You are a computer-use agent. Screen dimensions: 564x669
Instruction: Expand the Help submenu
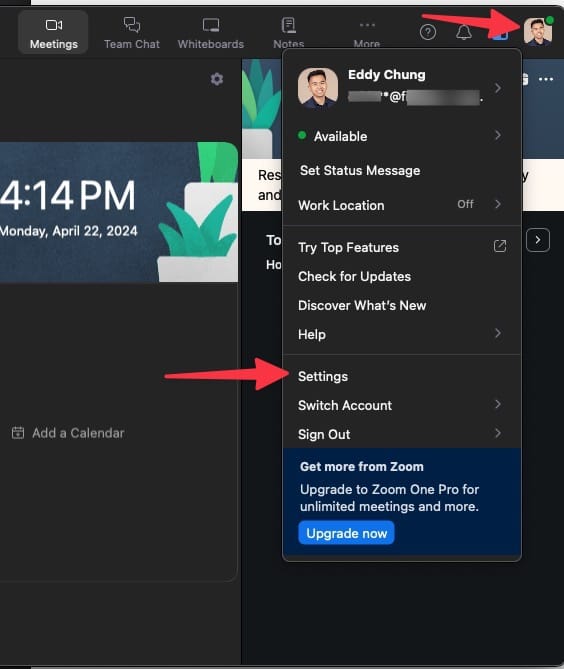[401, 334]
